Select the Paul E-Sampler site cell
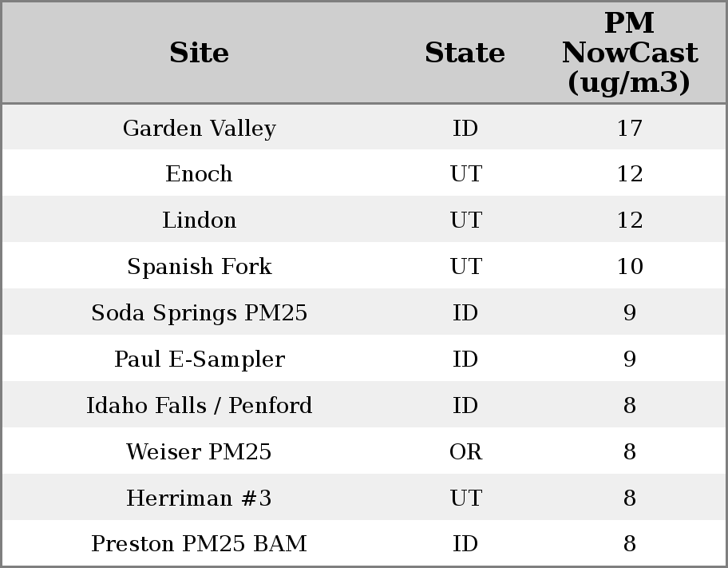 [199, 359]
